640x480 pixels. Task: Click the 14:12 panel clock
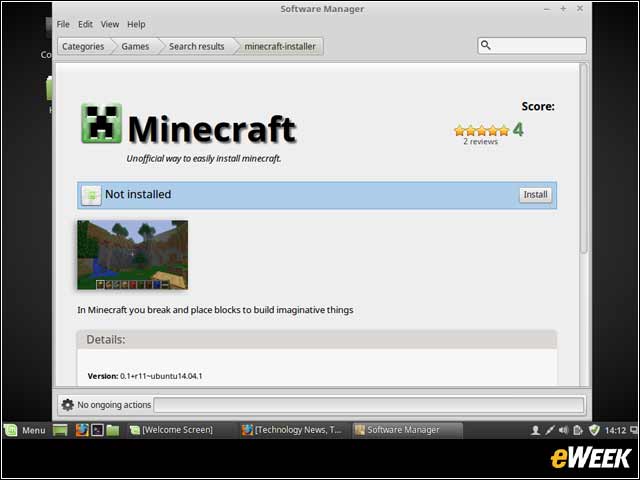[615, 431]
